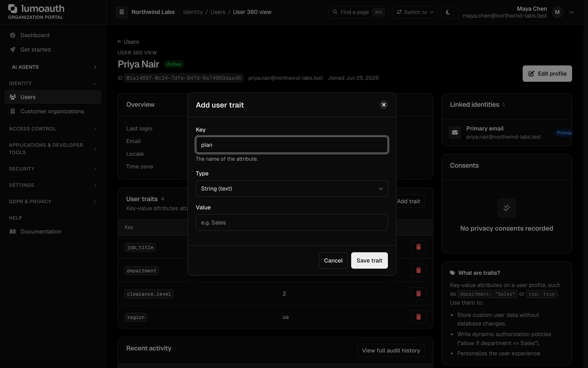Click the Add trait button

click(x=410, y=201)
